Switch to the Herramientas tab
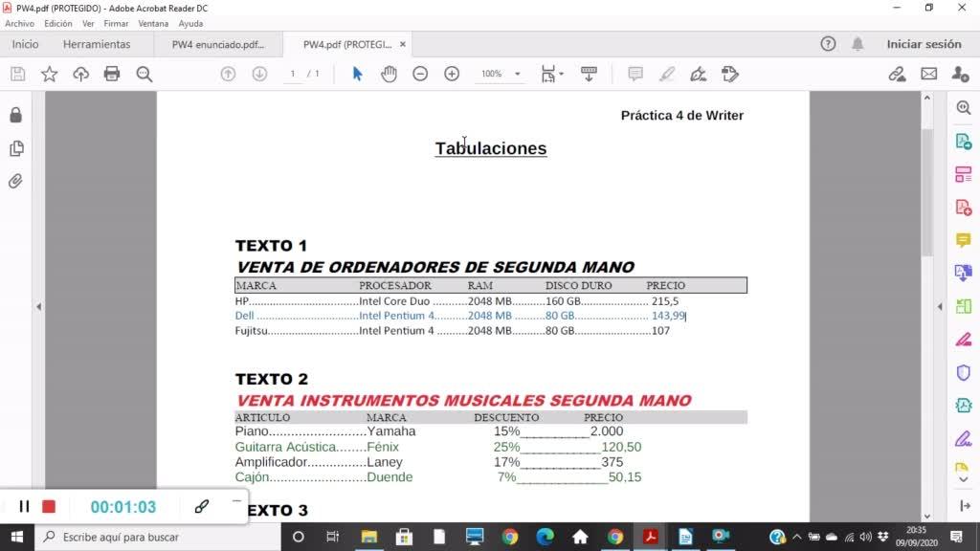 (97, 44)
